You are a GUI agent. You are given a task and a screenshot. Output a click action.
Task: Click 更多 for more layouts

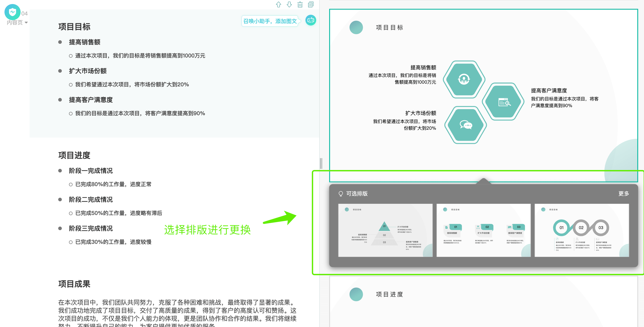coord(623,194)
